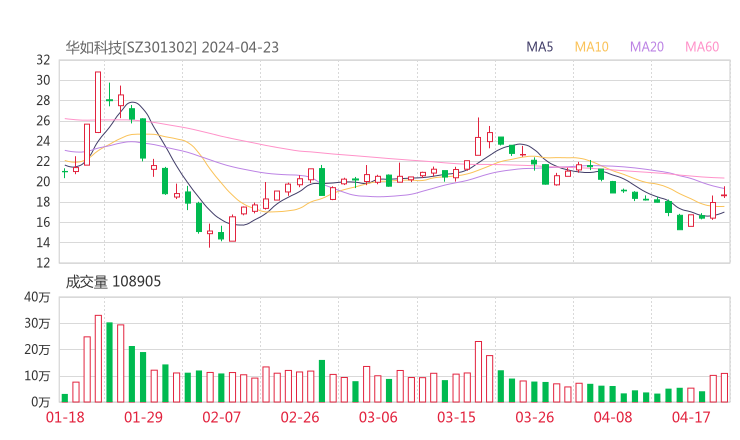
Task: Toggle the MA60 legend item
Action: pyautogui.click(x=702, y=47)
